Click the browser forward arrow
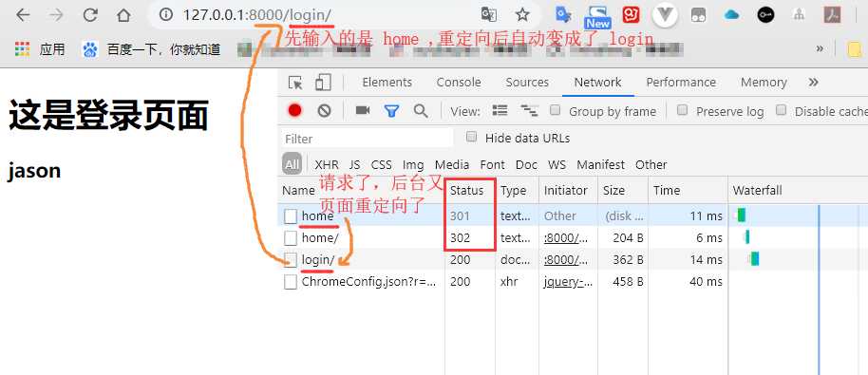Viewport: 868px width, 375px height. pos(56,15)
